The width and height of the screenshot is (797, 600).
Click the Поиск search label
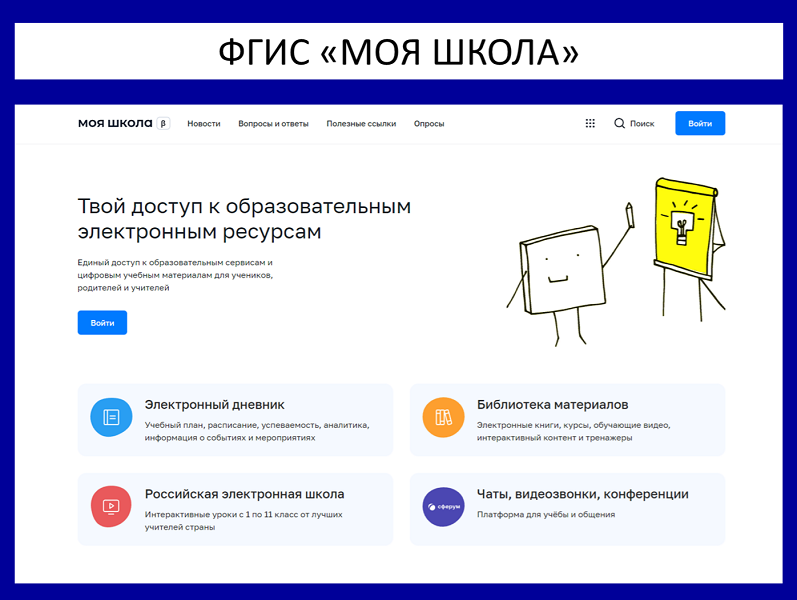point(642,124)
